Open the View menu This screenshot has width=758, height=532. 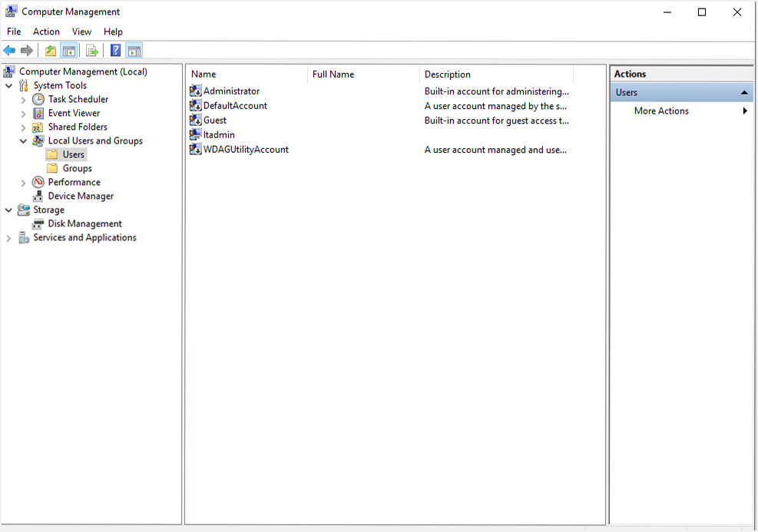(x=81, y=31)
